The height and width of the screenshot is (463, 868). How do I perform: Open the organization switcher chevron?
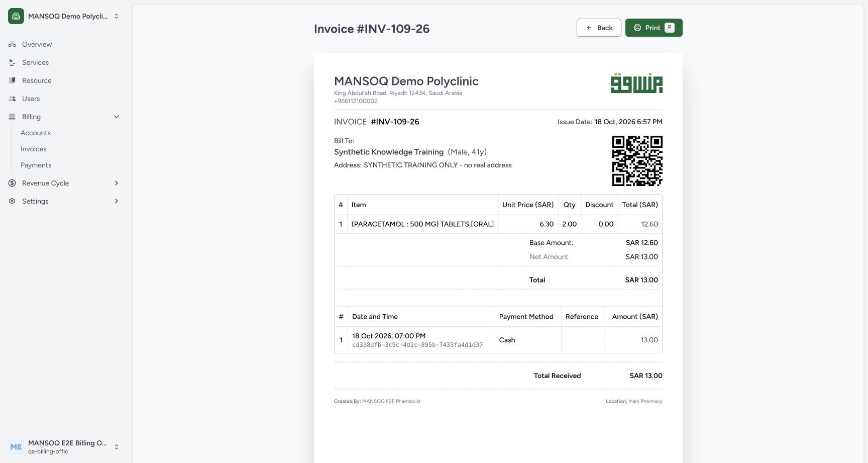click(x=117, y=16)
